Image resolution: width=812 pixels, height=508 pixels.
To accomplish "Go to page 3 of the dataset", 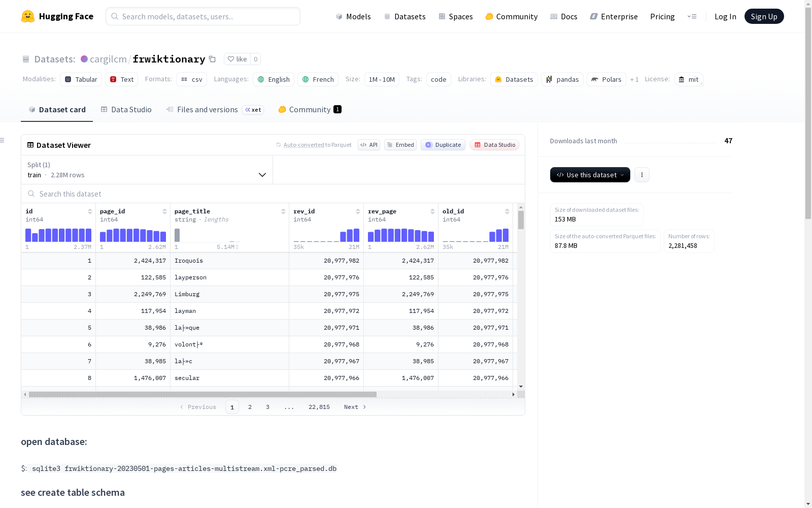I will [x=267, y=407].
